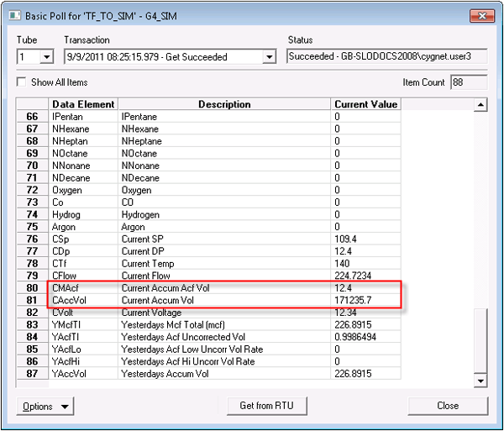Screen dimensions: 504x431
Task: Select row header 87
Action: [x=32, y=374]
